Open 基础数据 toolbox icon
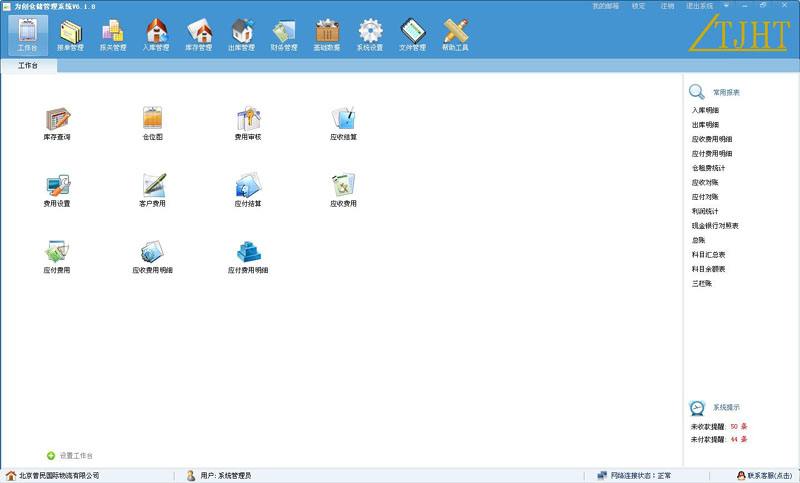Image resolution: width=800 pixels, height=483 pixels. pos(327,34)
